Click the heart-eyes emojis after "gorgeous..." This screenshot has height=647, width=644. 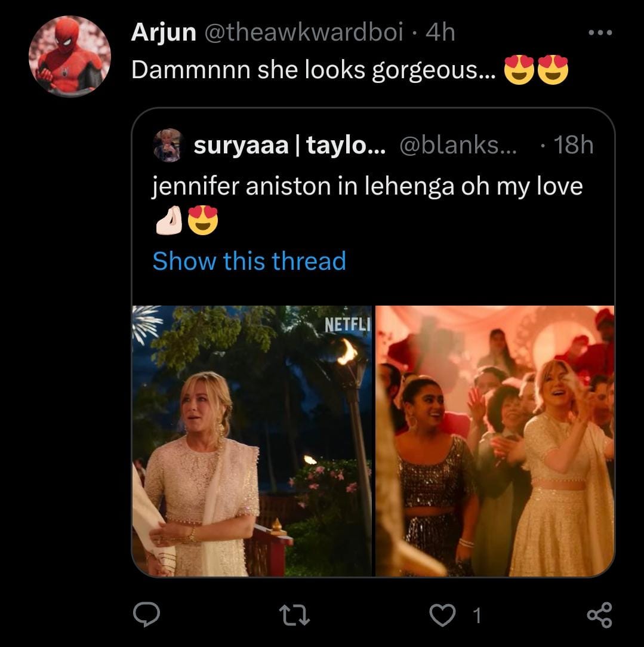[536, 70]
